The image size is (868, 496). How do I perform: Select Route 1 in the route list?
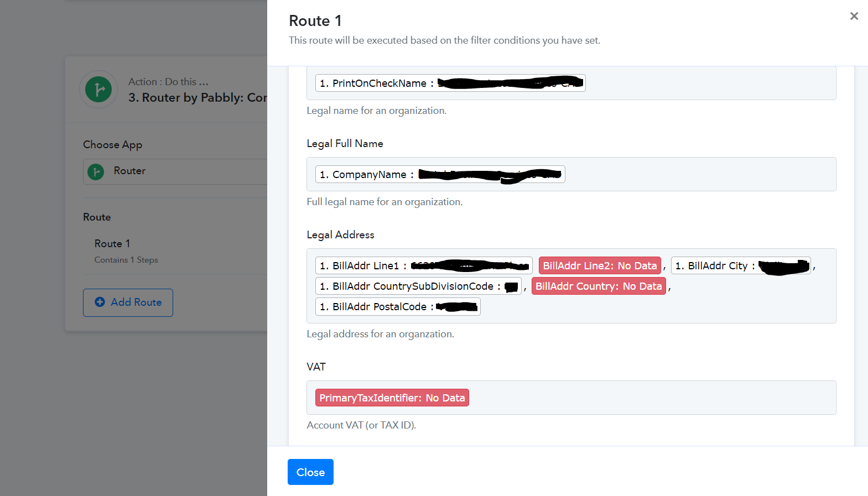pos(112,244)
